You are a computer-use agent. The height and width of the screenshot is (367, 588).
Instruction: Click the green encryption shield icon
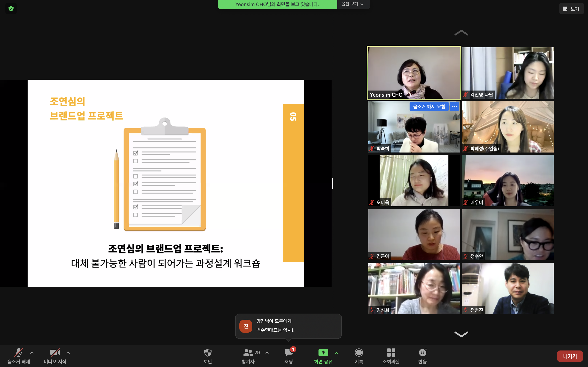[11, 9]
